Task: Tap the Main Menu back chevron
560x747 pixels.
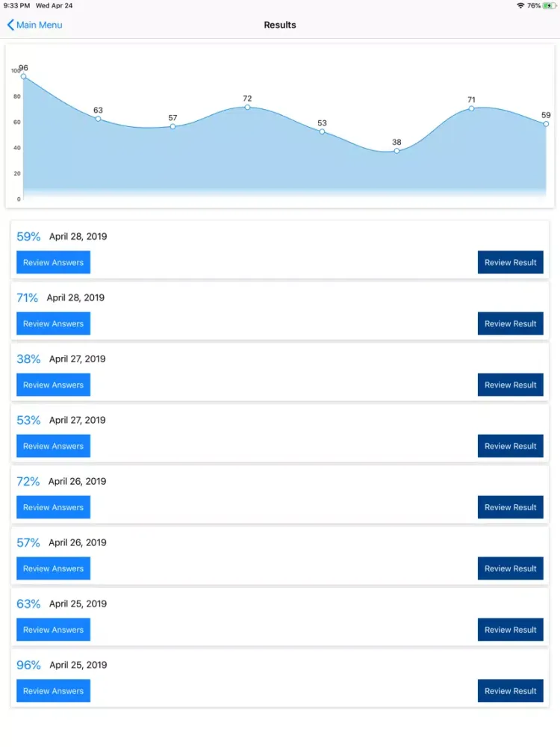Action: [x=10, y=25]
